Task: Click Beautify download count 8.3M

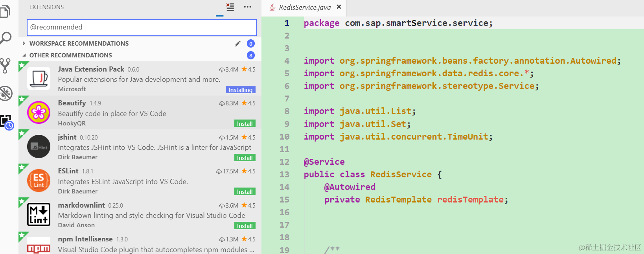Action: 228,103
